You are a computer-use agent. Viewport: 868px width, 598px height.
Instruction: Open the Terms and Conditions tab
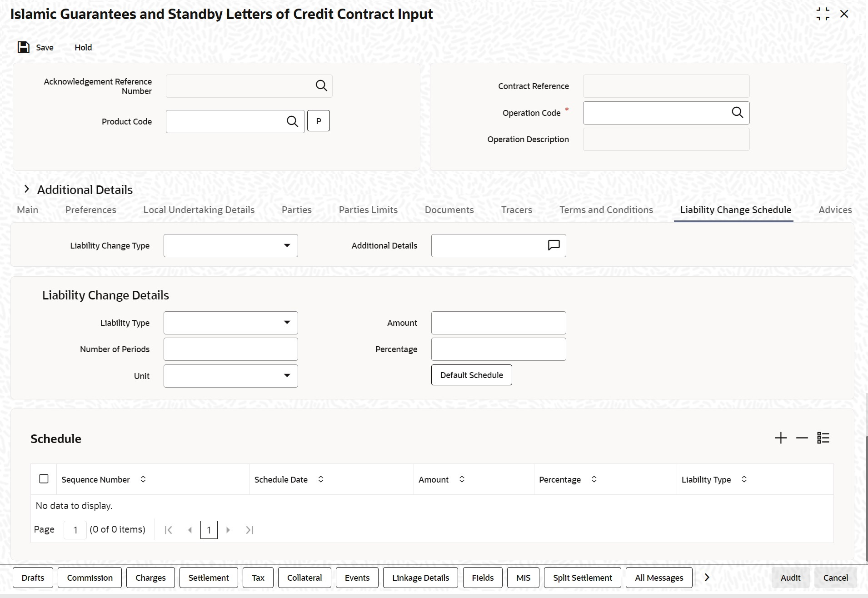[x=606, y=210]
